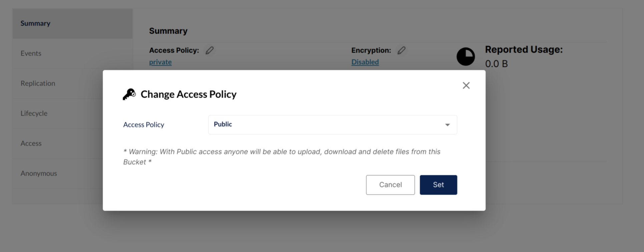644x252 pixels.
Task: Open the Access Policy dropdown showing Public
Action: pyautogui.click(x=332, y=125)
